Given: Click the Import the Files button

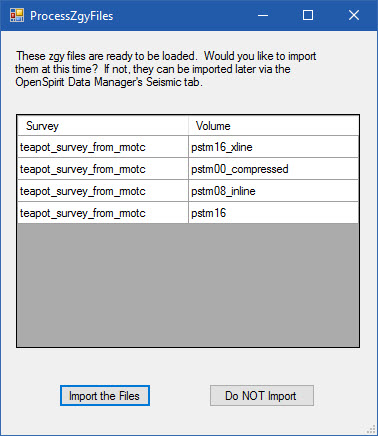Looking at the screenshot, I should (105, 396).
